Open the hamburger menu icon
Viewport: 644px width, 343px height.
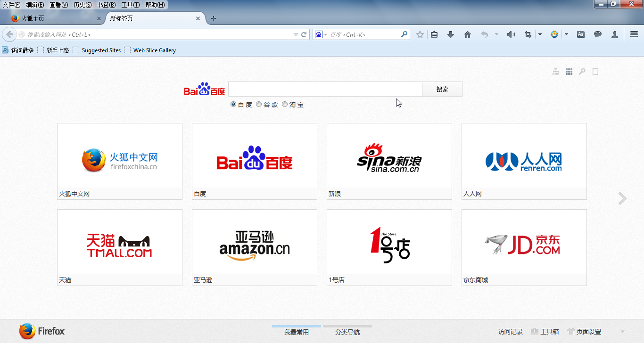pyautogui.click(x=634, y=34)
